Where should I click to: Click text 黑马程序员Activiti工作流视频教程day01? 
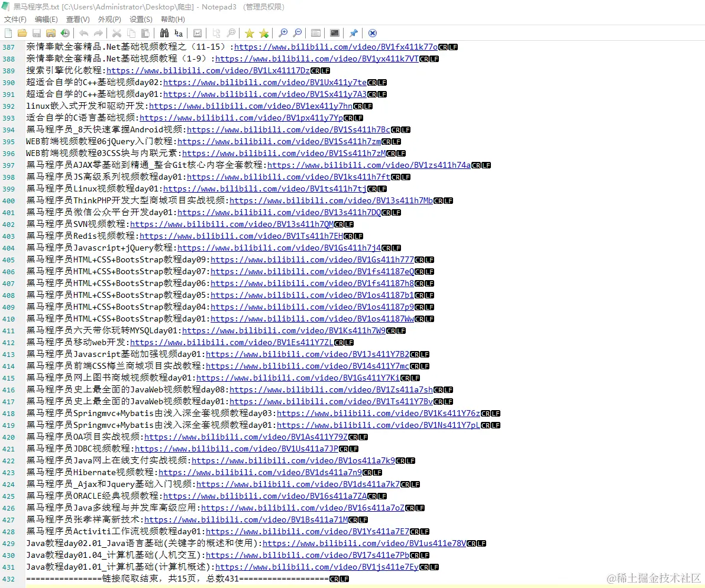click(114, 531)
